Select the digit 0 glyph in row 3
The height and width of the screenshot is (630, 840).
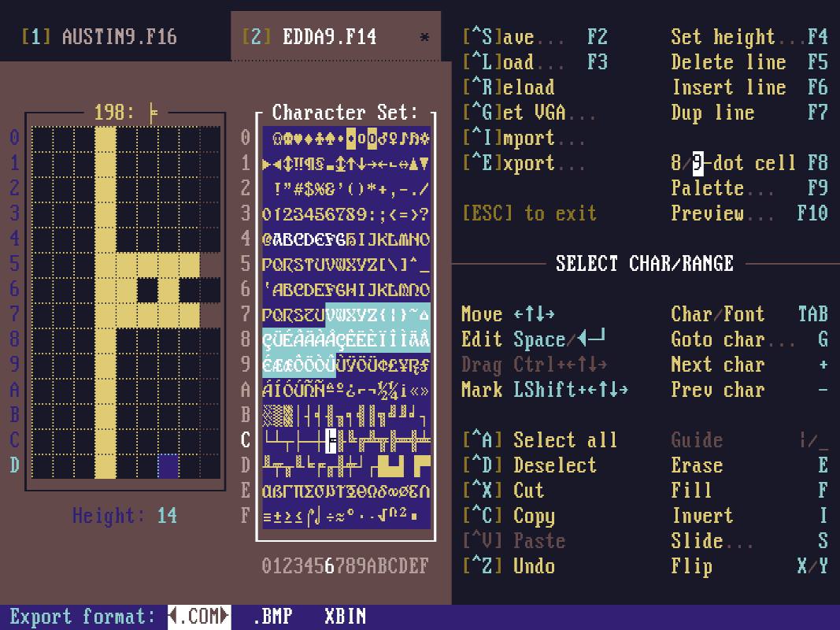tap(268, 213)
